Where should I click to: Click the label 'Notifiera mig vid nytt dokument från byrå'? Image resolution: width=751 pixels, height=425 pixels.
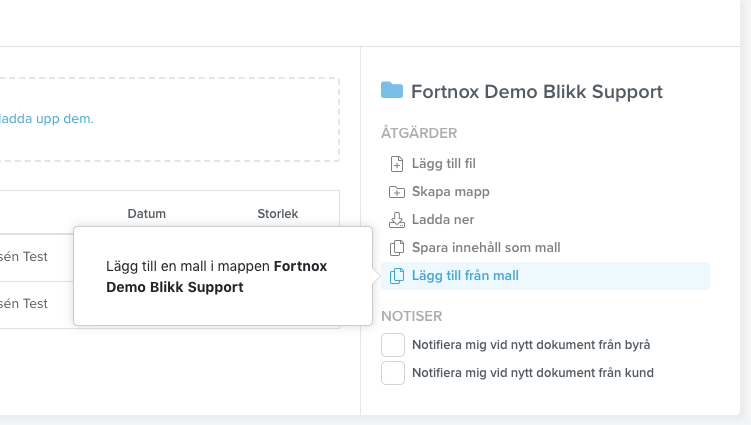(531, 345)
